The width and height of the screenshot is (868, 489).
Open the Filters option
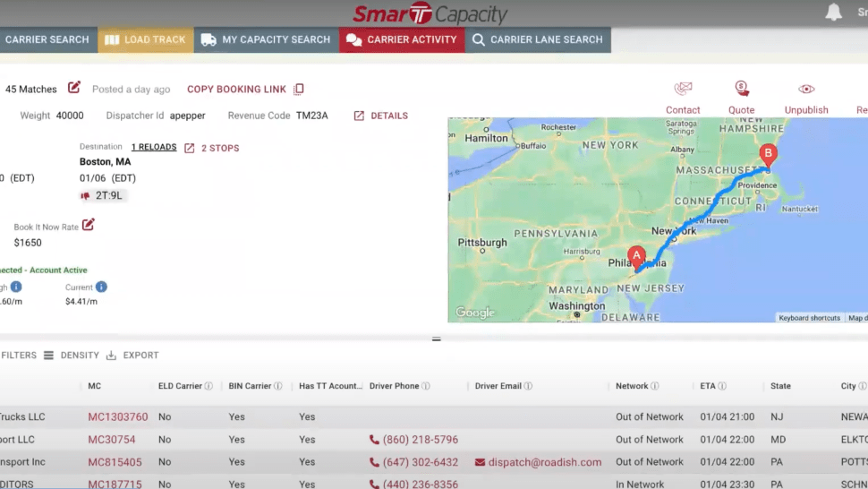pos(19,355)
